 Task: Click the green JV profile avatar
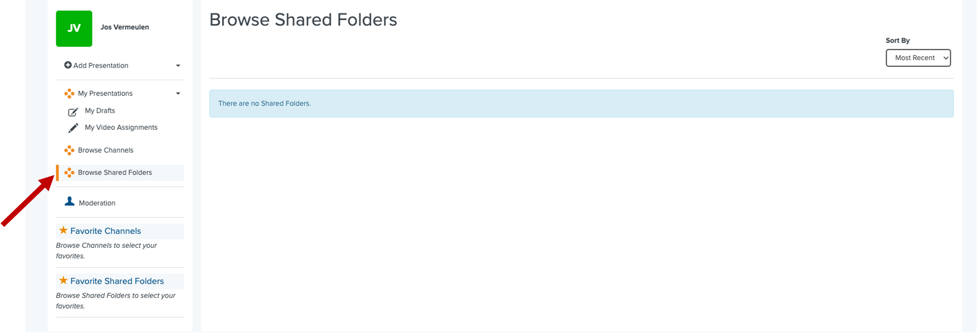(74, 29)
